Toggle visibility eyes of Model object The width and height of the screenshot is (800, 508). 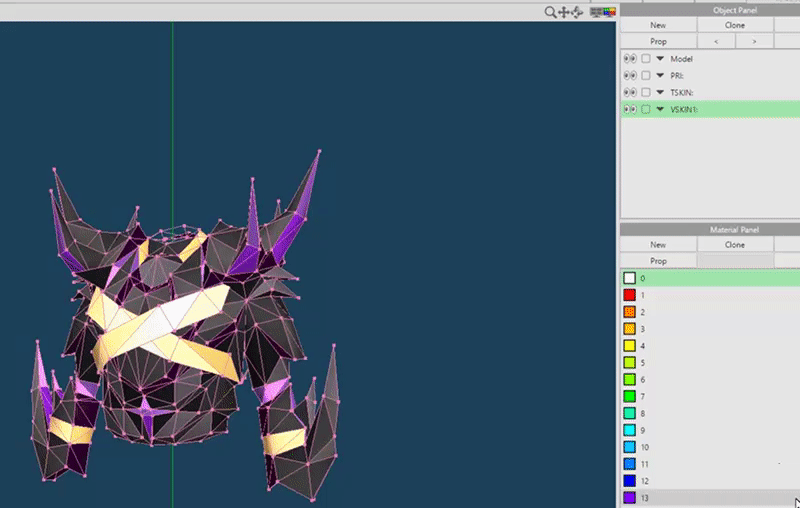pos(630,59)
